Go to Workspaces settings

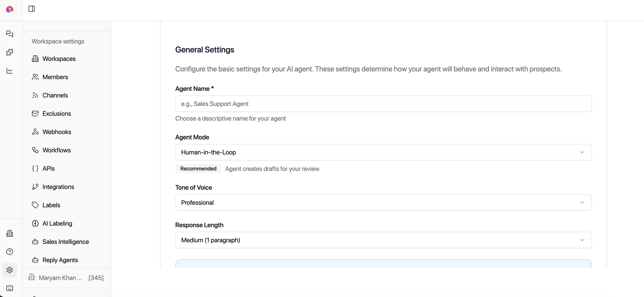59,59
